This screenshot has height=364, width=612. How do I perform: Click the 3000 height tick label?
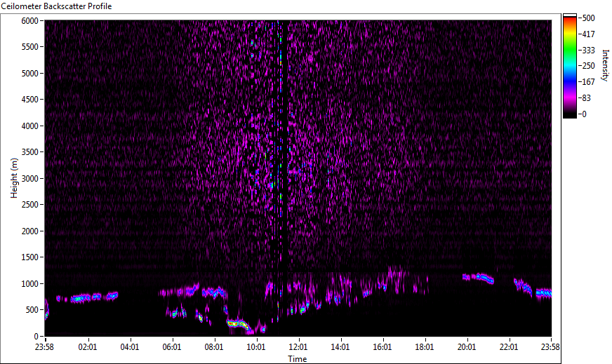tap(29, 179)
